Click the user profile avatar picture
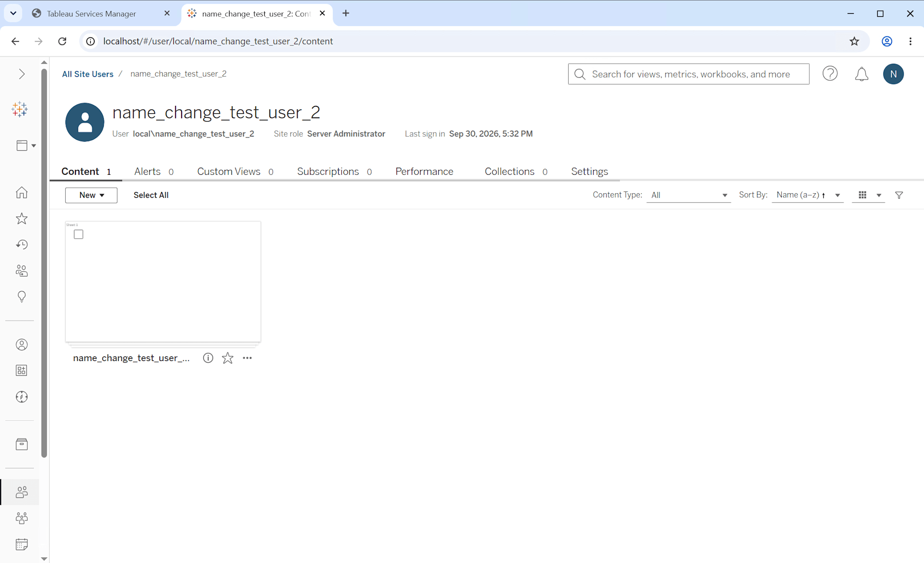This screenshot has height=563, width=924. click(x=85, y=122)
